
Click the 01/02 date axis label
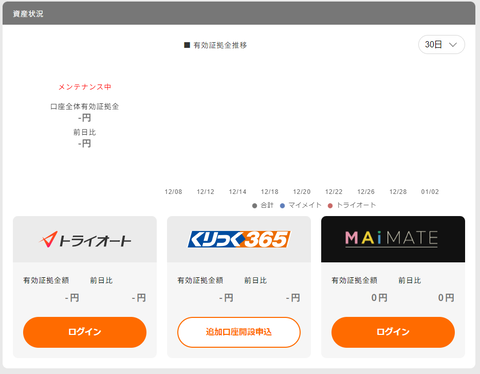[430, 192]
